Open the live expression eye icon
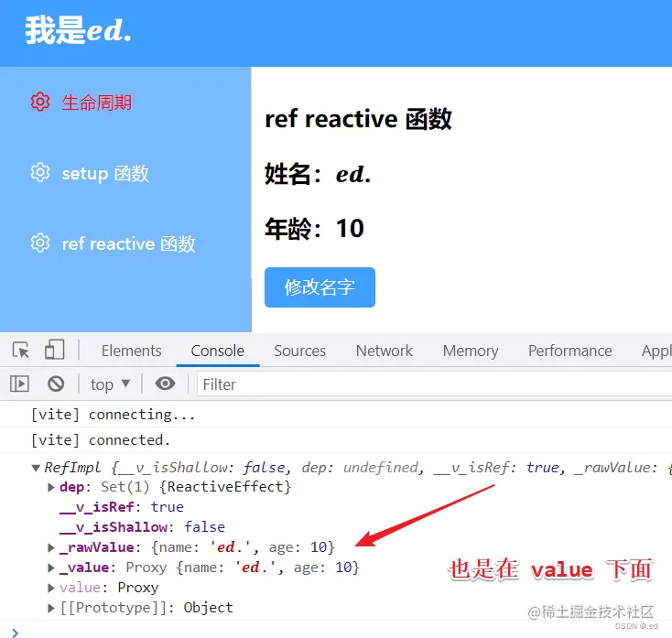Image resolution: width=672 pixels, height=638 pixels. [x=165, y=383]
